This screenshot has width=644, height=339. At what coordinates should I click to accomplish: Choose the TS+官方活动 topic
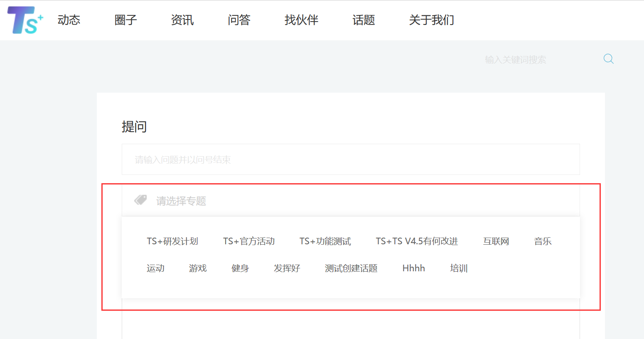coord(249,241)
